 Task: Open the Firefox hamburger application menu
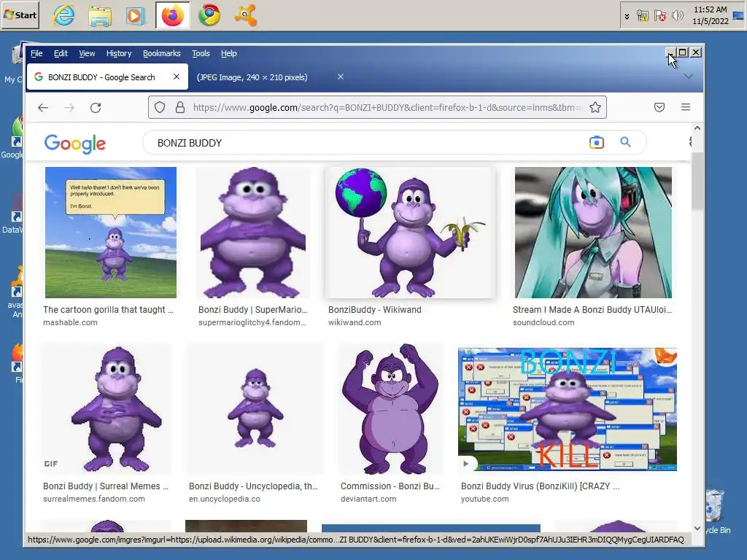tap(686, 107)
